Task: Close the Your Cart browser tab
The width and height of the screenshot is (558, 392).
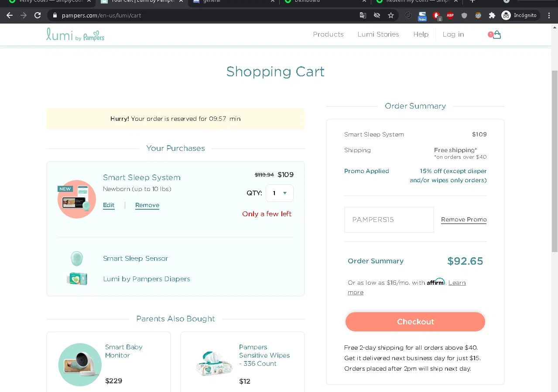Action: click(182, 1)
